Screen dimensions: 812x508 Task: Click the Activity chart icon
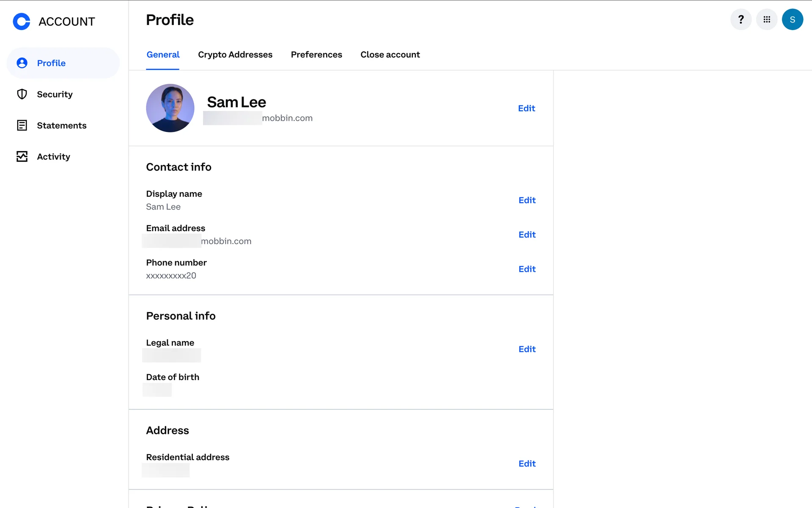pos(22,157)
